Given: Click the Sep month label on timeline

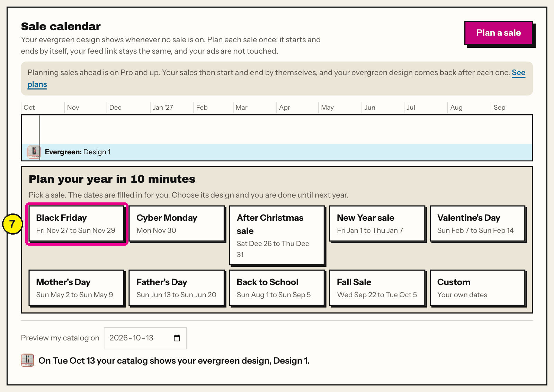Looking at the screenshot, I should click(499, 108).
